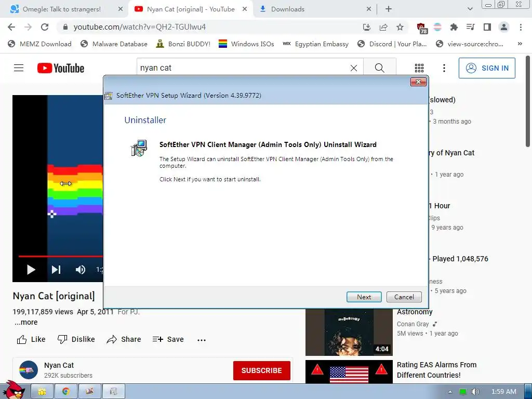Open Rating EAS Alarms video thumbnail
The image size is (532, 399).
349,372
